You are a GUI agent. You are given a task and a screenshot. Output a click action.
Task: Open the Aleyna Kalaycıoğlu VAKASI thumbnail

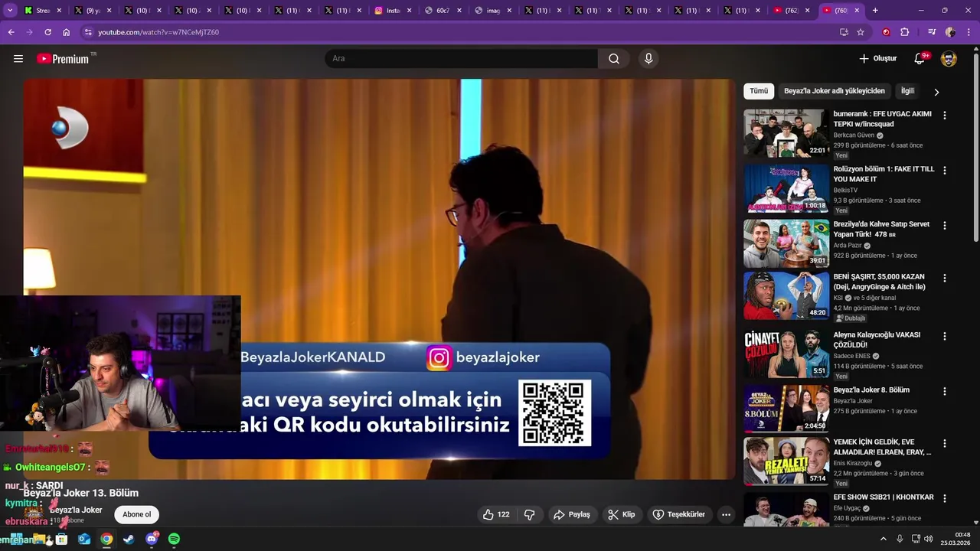pos(786,354)
